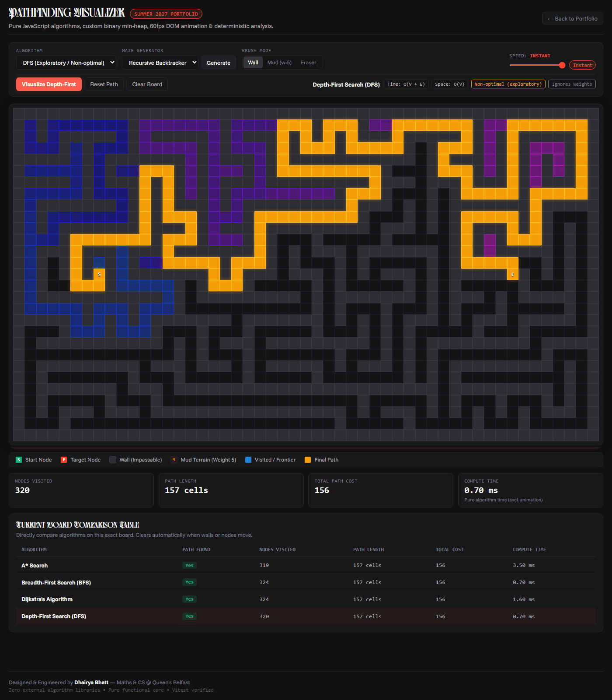
Task: Click the Mud Terrain legend icon
Action: [174, 460]
